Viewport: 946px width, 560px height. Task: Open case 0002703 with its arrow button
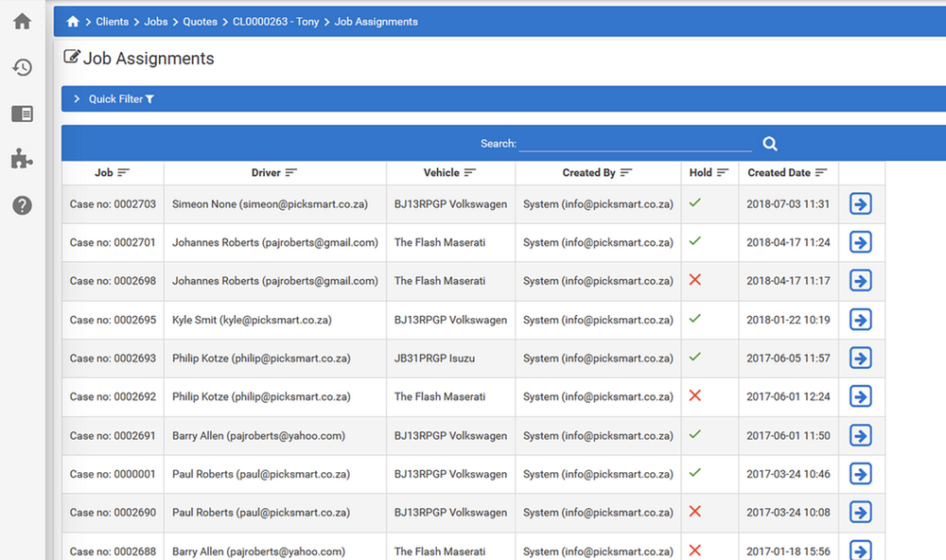(x=860, y=204)
